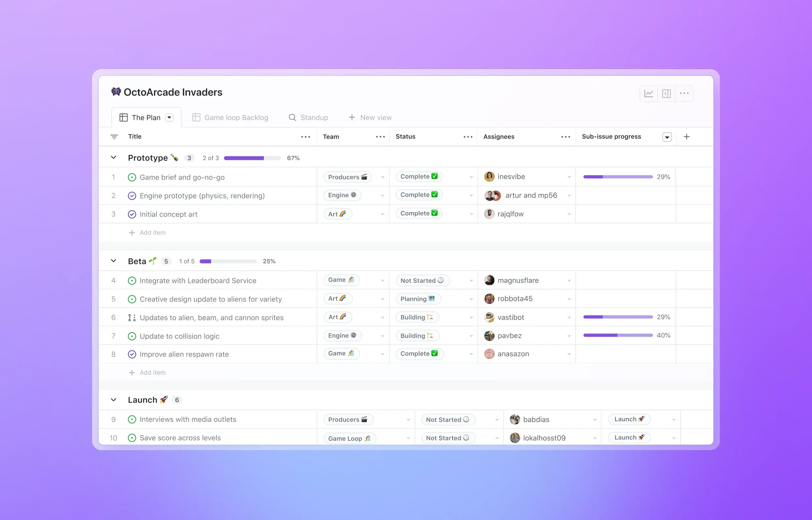Open the insights chart icon
The height and width of the screenshot is (520, 812).
tap(649, 94)
